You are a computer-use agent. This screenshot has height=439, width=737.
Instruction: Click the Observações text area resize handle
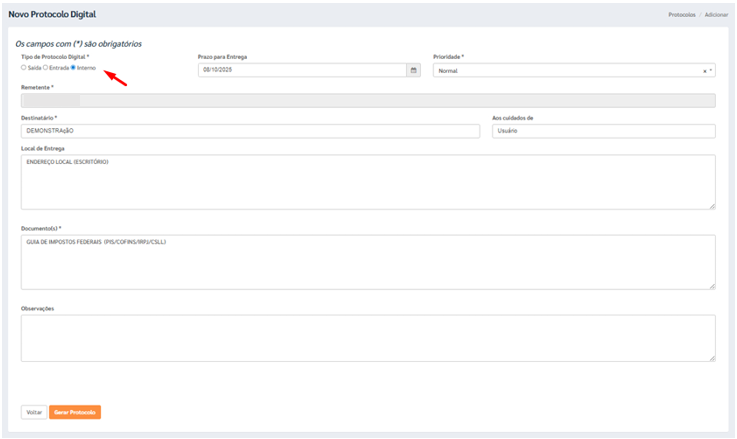pos(712,357)
